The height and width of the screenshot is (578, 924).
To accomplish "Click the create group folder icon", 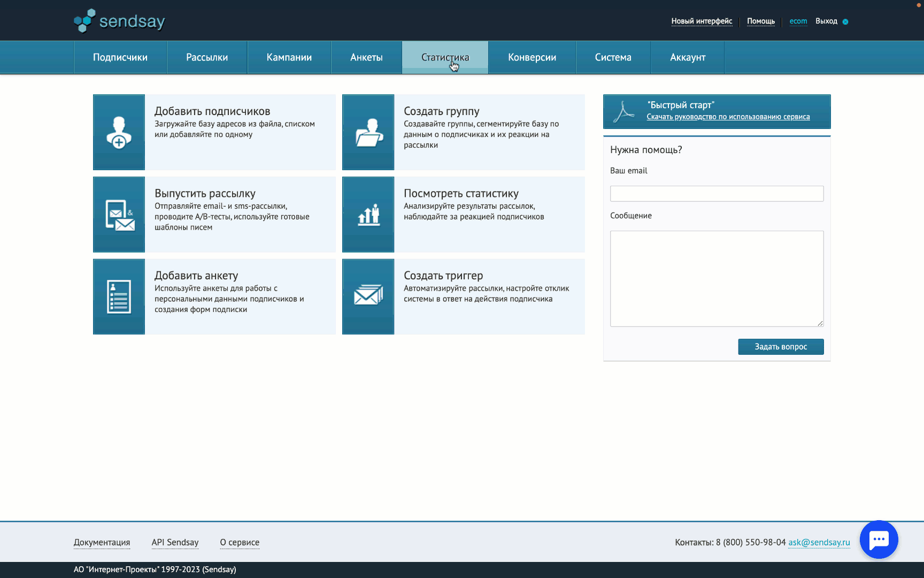I will 368,133.
